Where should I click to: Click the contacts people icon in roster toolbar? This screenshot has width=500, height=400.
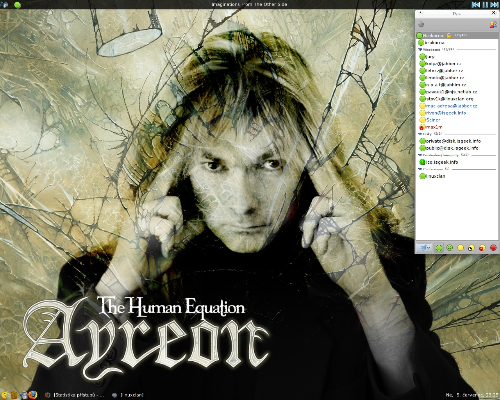493,24
